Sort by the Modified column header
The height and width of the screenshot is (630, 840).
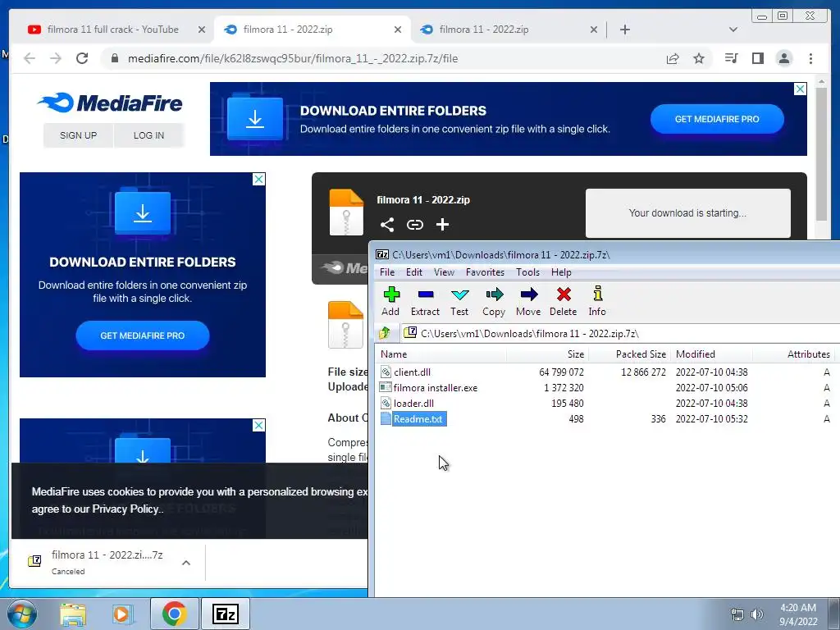(x=711, y=354)
